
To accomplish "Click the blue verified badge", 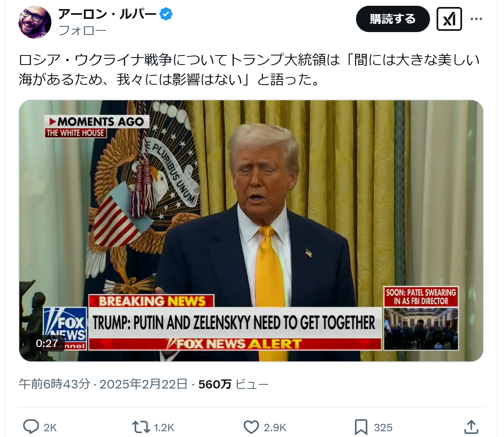I will pyautogui.click(x=166, y=14).
